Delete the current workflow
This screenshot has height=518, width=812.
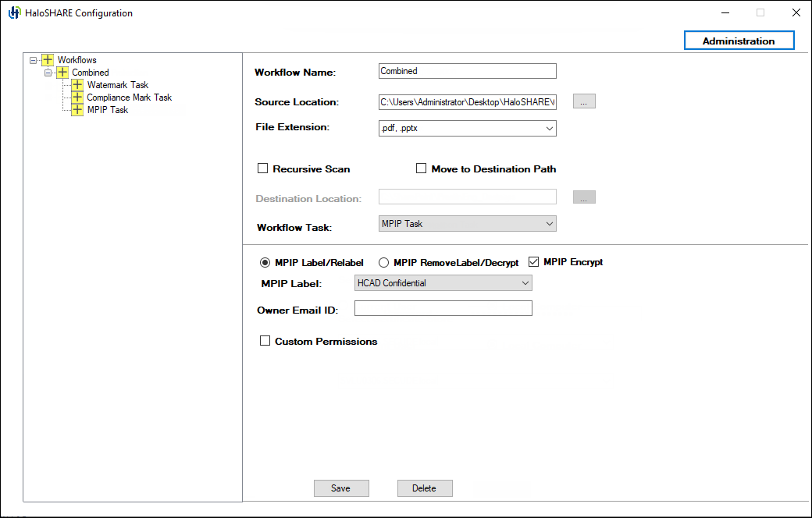pyautogui.click(x=425, y=488)
